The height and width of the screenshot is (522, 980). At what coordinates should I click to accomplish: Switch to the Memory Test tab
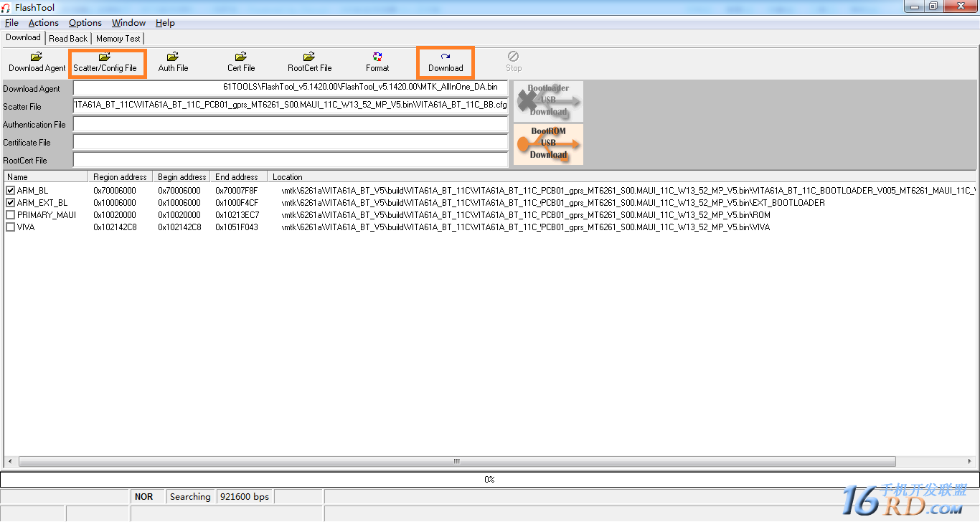coord(118,39)
